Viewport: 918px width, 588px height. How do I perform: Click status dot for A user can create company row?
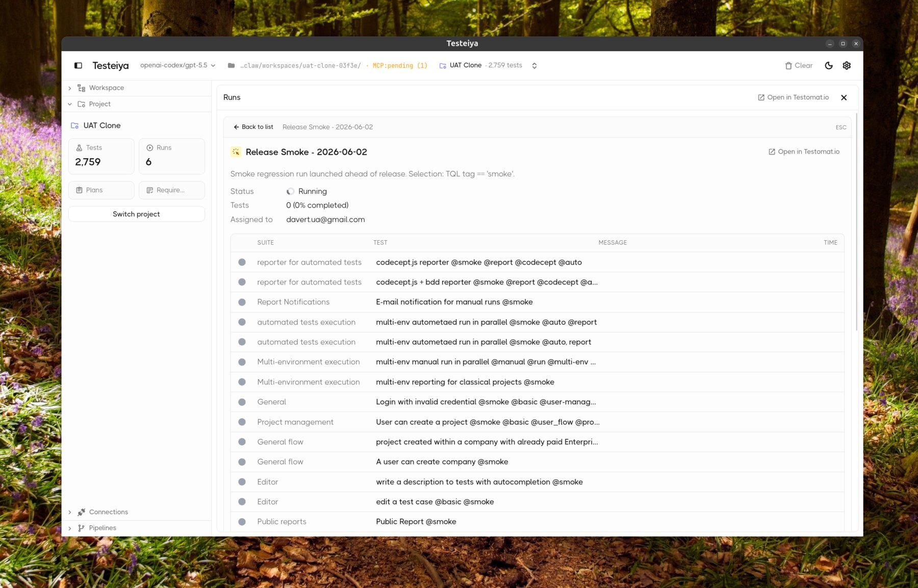coord(242,462)
